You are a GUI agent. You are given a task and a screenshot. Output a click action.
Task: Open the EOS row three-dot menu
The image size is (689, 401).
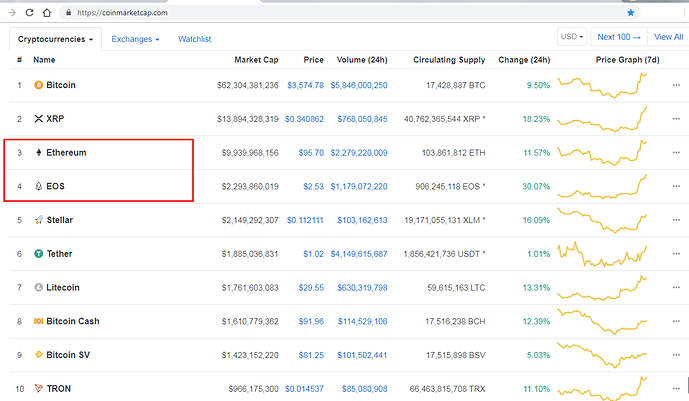676,186
